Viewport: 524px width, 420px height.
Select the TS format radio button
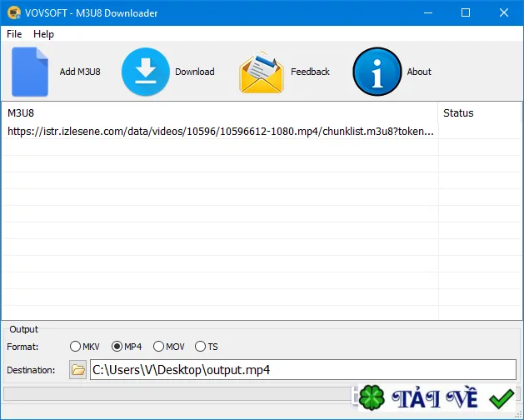coord(200,347)
